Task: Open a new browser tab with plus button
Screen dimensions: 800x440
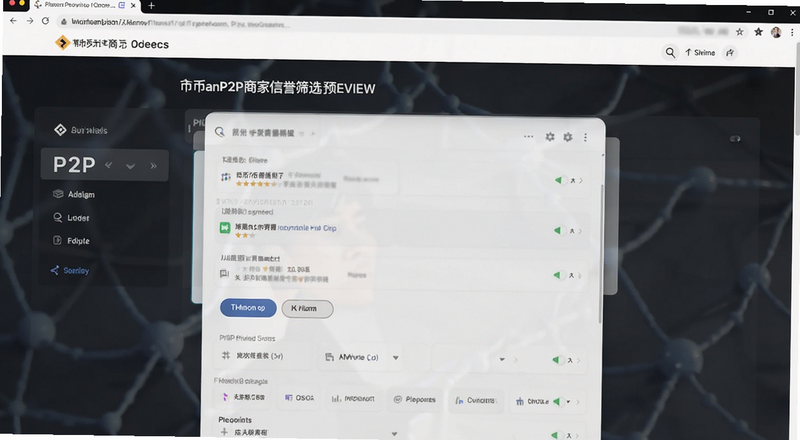Action: (x=151, y=6)
